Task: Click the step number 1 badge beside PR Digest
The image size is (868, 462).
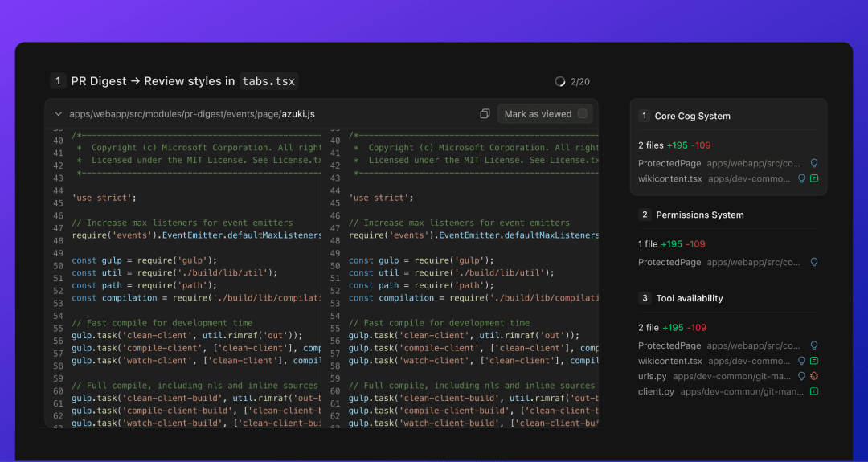Action: click(x=58, y=81)
